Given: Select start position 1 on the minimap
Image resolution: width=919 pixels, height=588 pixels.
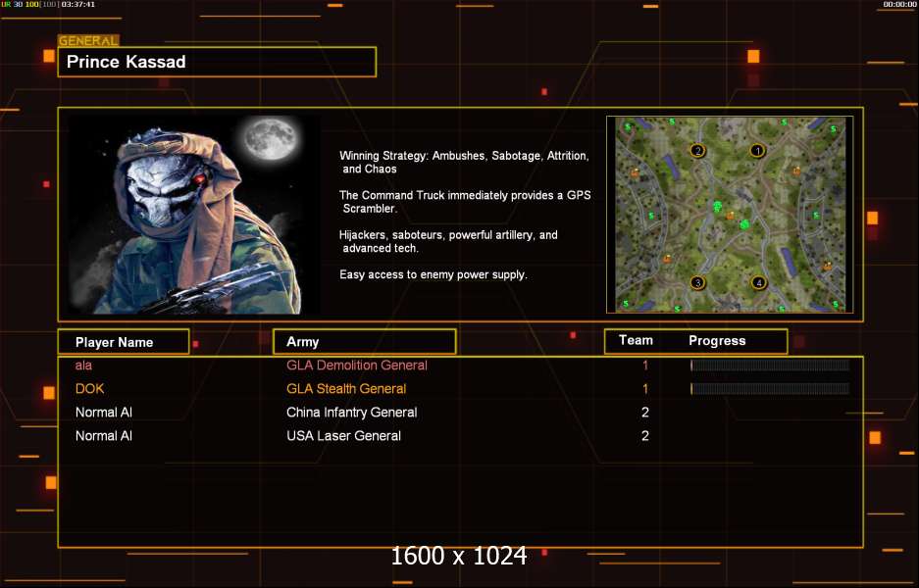Looking at the screenshot, I should coord(757,151).
